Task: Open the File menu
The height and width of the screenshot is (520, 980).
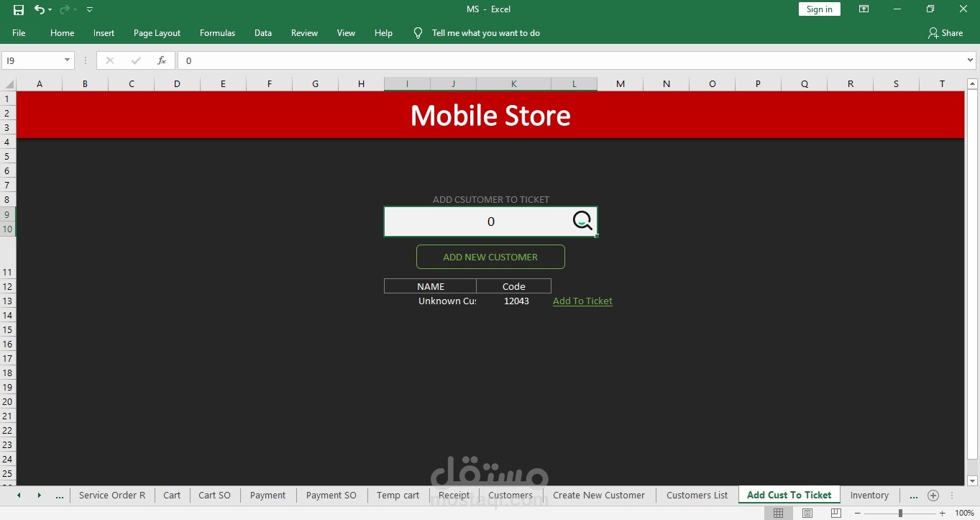Action: [x=19, y=33]
